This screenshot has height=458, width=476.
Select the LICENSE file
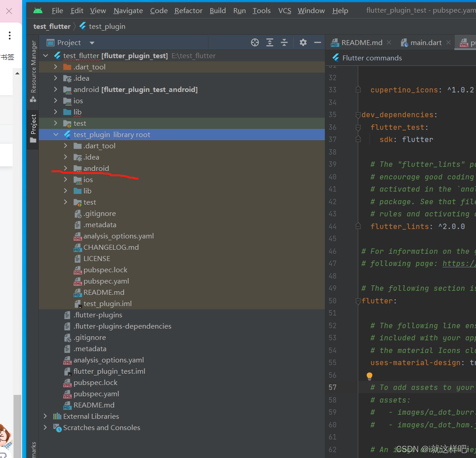(97, 259)
